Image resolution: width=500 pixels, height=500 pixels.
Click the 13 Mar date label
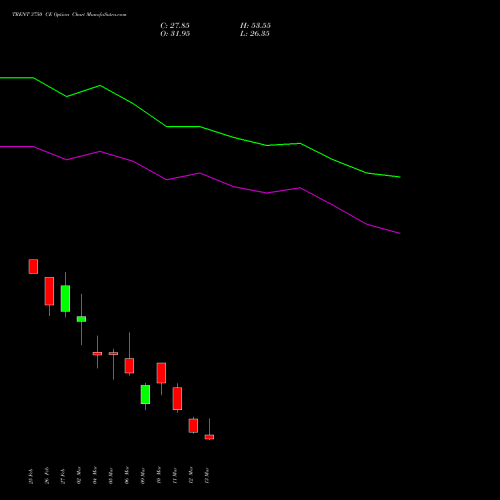tap(207, 475)
